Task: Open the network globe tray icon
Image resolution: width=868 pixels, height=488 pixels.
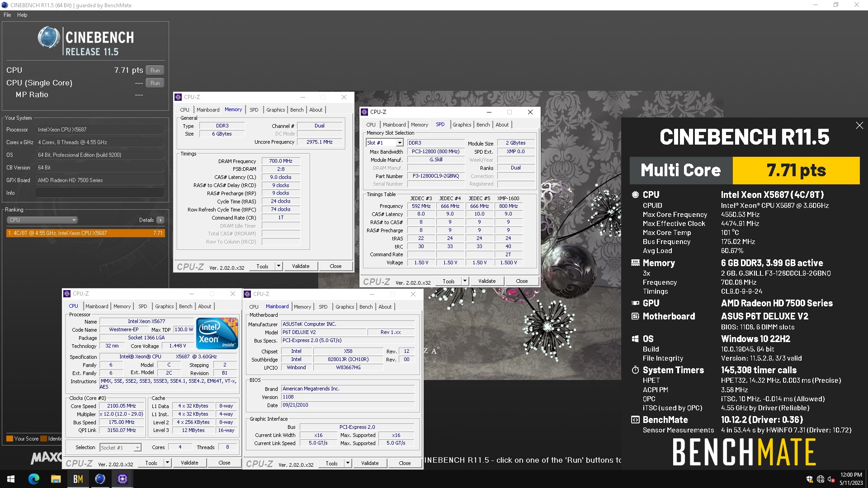Action: click(x=821, y=479)
